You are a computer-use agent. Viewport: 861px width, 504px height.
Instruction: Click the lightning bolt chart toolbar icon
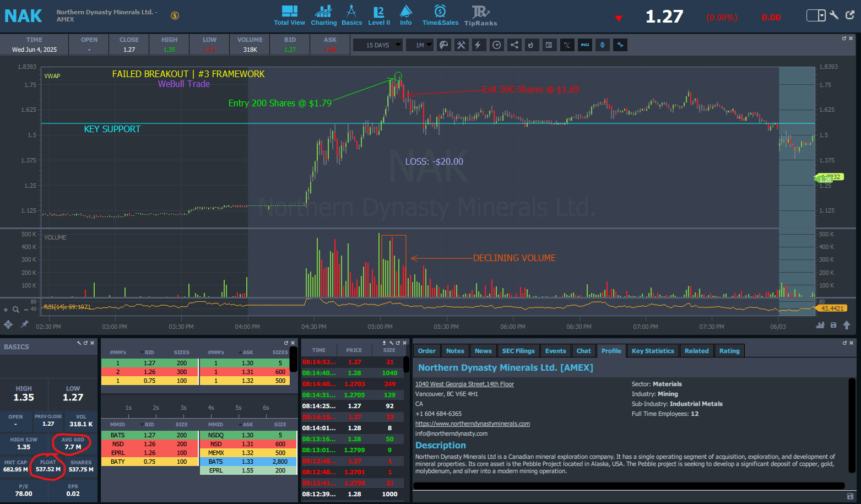(478, 45)
